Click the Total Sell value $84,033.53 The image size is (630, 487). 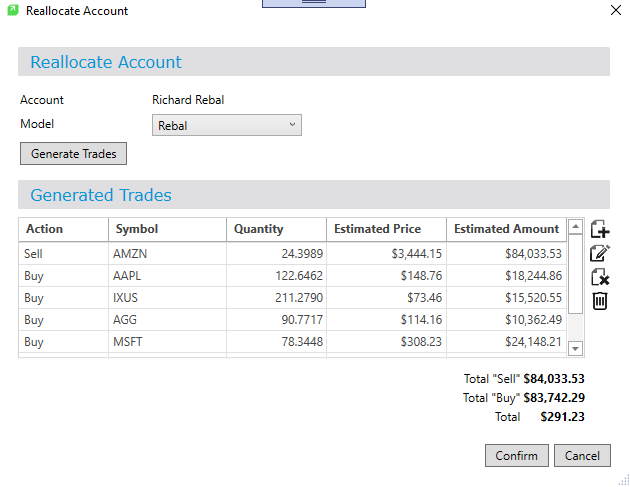[x=554, y=379]
